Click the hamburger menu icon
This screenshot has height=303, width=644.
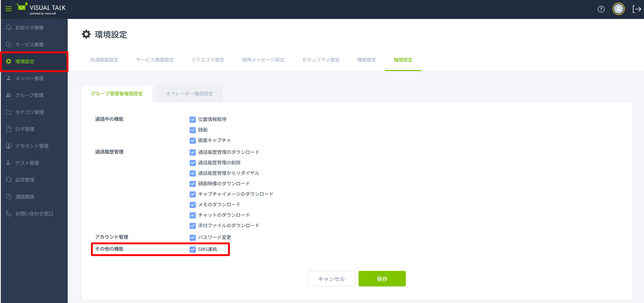[x=9, y=9]
